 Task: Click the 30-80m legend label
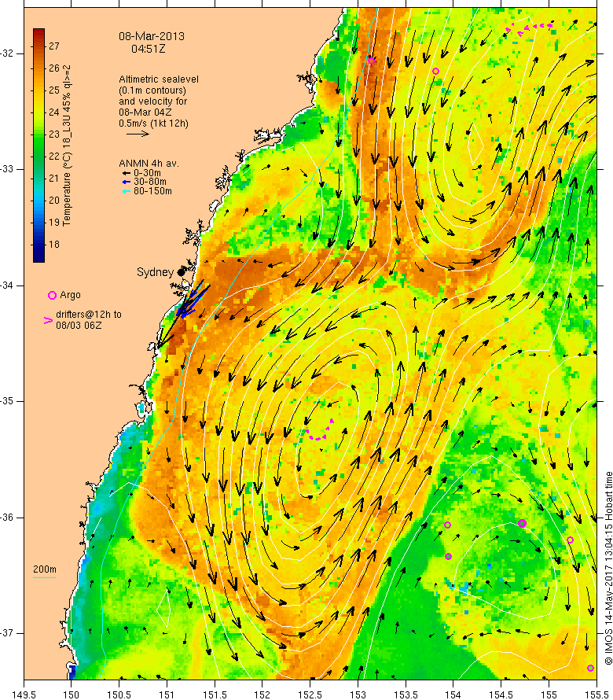pyautogui.click(x=150, y=182)
